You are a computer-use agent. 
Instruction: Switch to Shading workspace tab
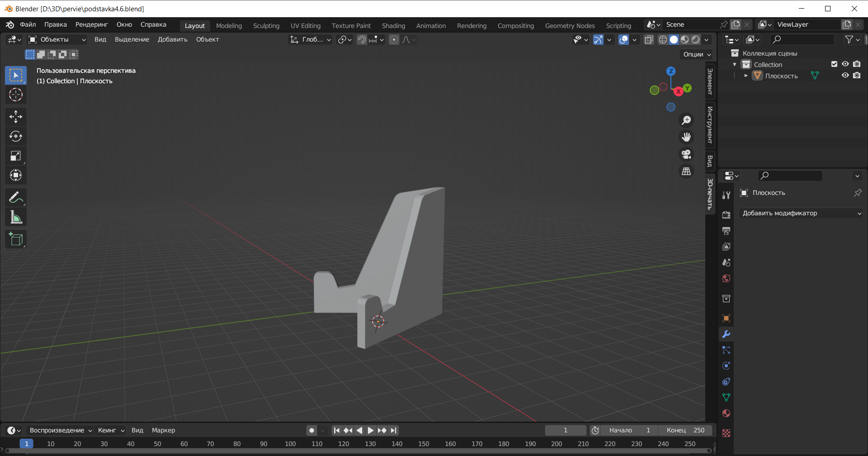click(393, 26)
